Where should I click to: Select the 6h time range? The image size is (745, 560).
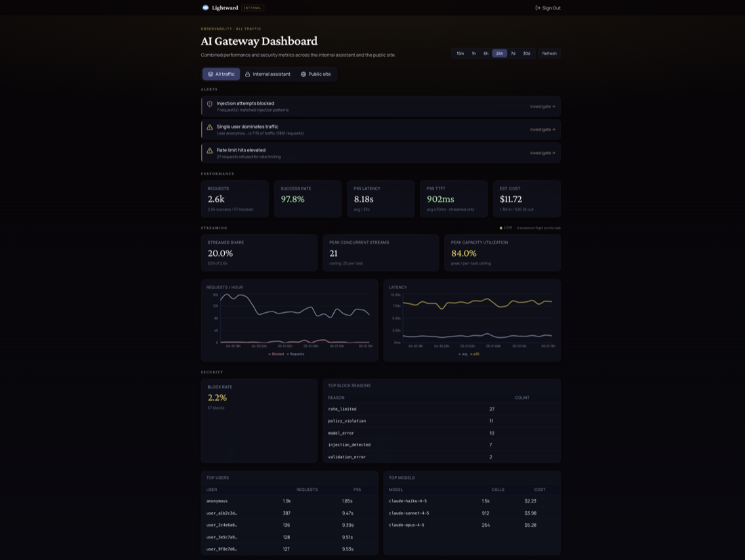(x=486, y=53)
